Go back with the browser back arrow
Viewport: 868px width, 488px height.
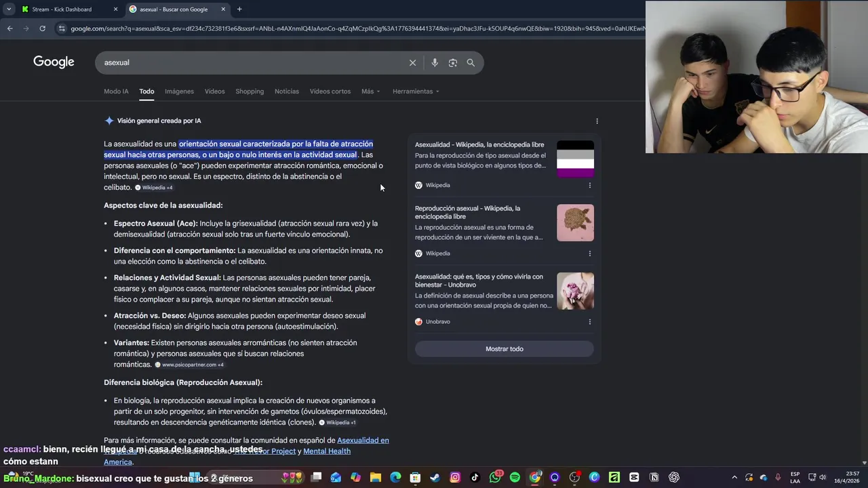click(9, 28)
